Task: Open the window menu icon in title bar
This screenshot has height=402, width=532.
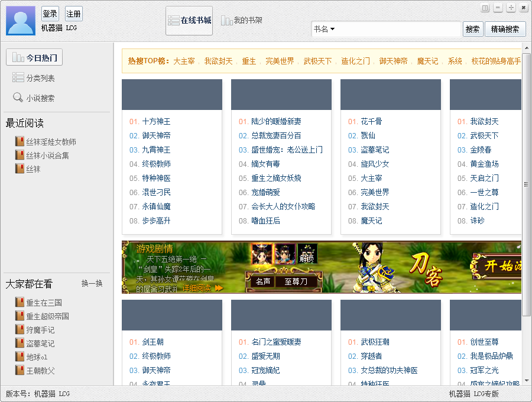Action: (x=485, y=8)
